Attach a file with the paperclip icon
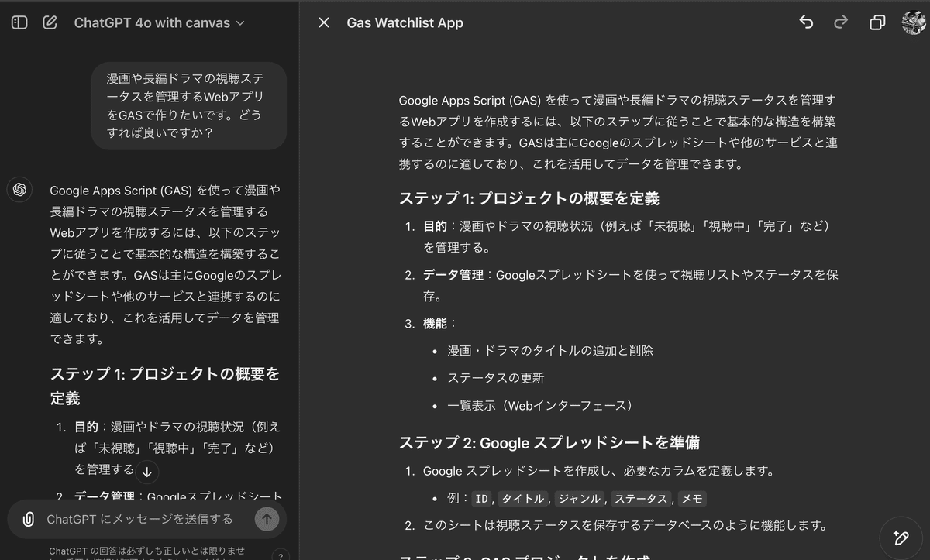Viewport: 930px width, 560px height. (x=28, y=519)
